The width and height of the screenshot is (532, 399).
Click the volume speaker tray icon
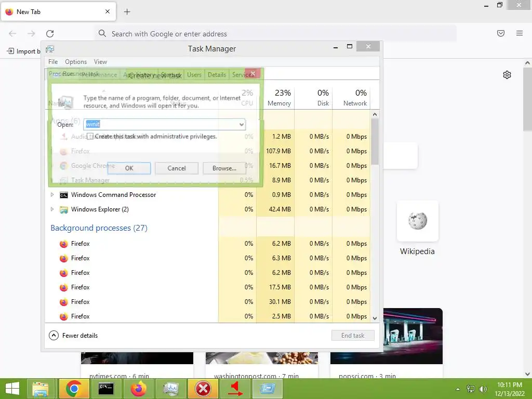coord(483,389)
